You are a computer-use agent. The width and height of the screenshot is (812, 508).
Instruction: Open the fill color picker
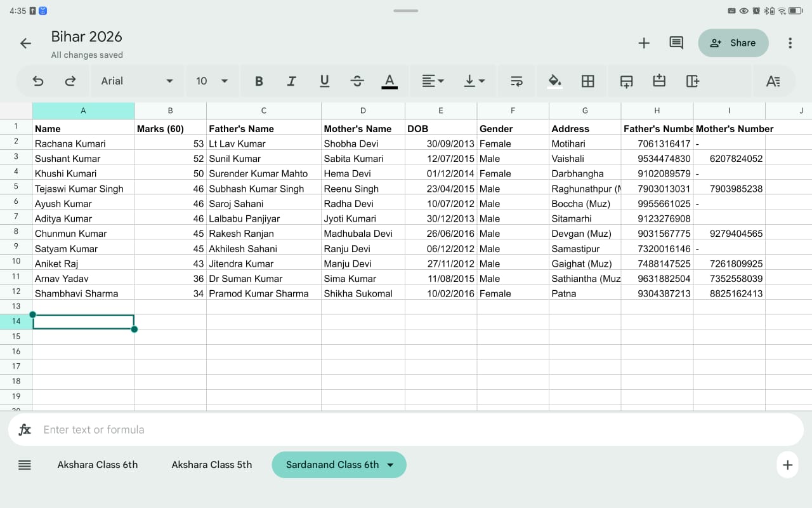pos(554,81)
